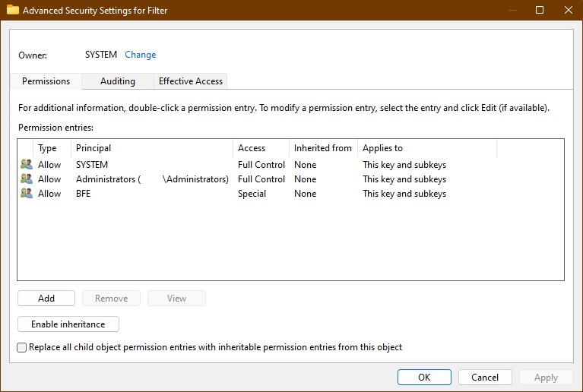Click None inherited value in SYSTEM row

pos(305,164)
